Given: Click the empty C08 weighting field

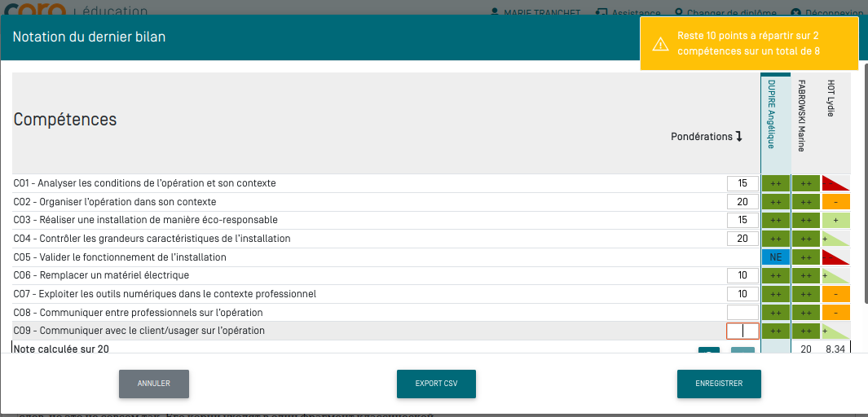Looking at the screenshot, I should (742, 312).
